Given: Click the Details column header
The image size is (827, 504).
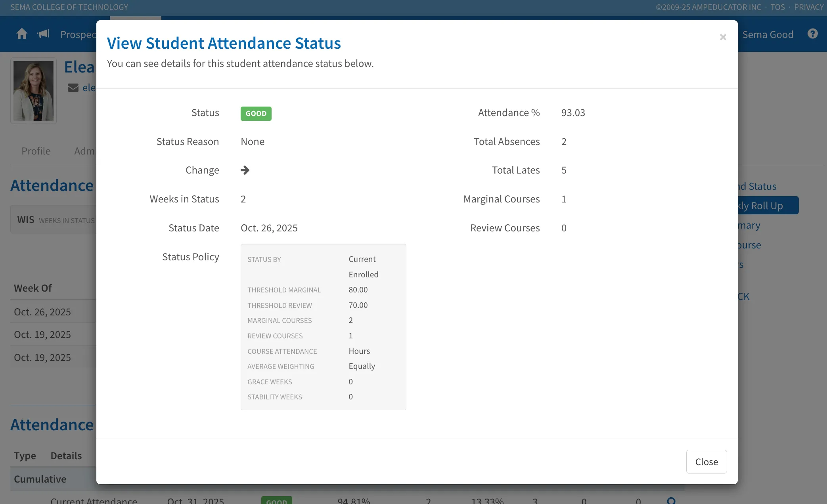Looking at the screenshot, I should pyautogui.click(x=66, y=456).
